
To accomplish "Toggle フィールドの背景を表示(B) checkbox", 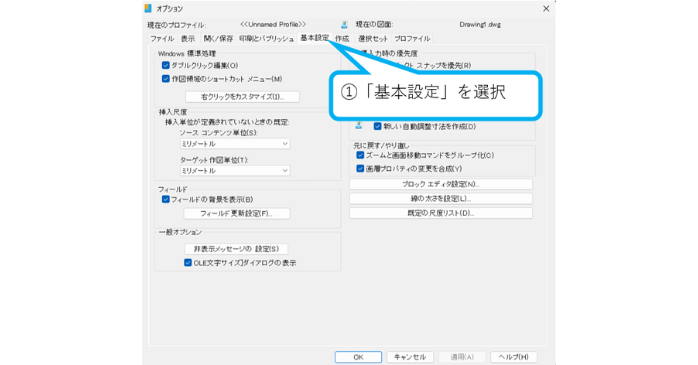I will point(166,199).
